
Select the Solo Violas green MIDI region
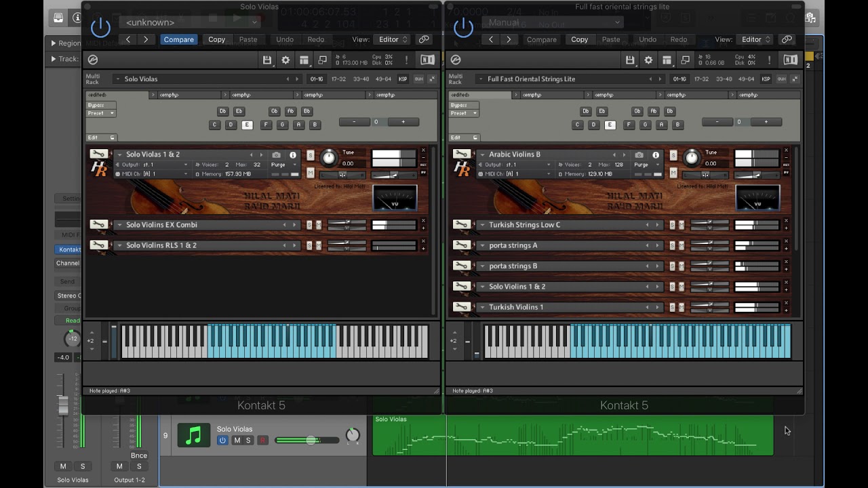pos(573,435)
